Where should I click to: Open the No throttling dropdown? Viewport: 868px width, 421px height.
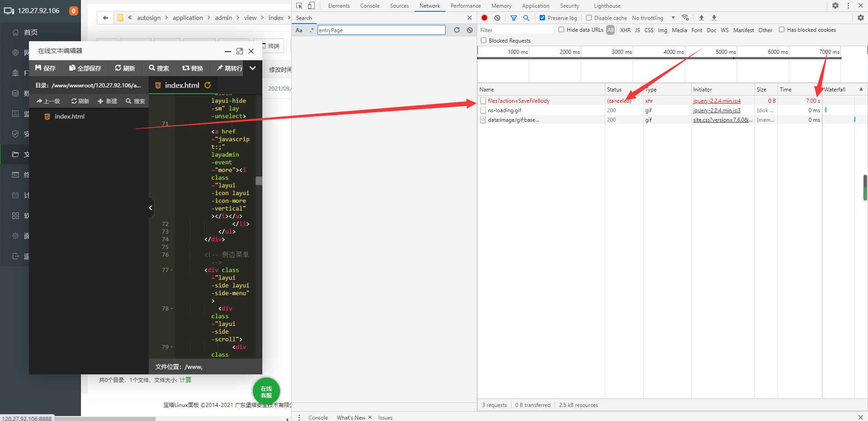tap(653, 18)
